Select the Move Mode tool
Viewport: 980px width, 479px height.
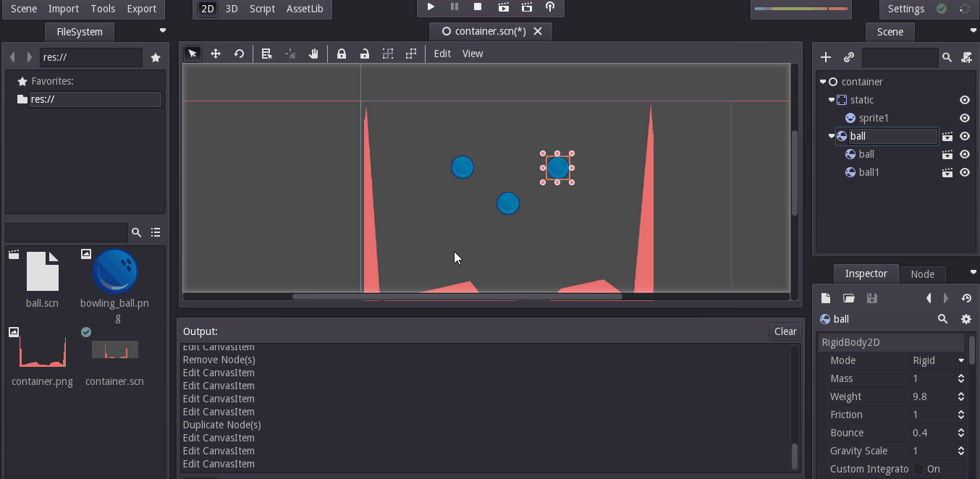coord(216,54)
